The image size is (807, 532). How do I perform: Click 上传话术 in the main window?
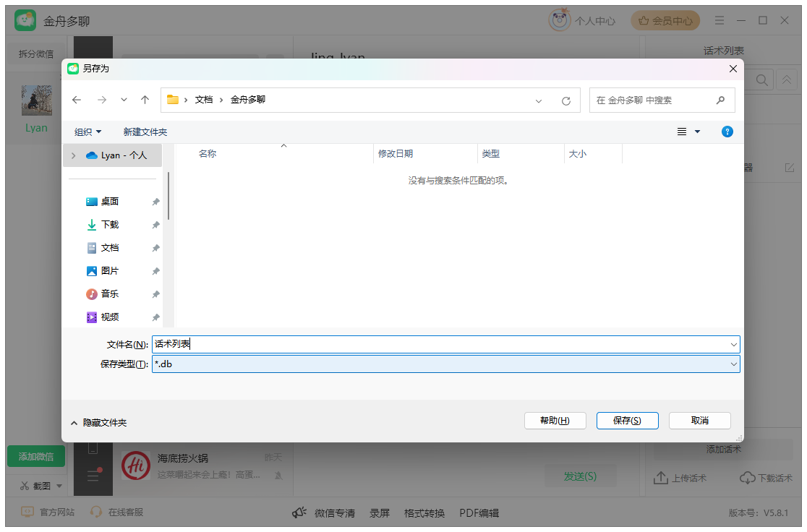(x=680, y=478)
